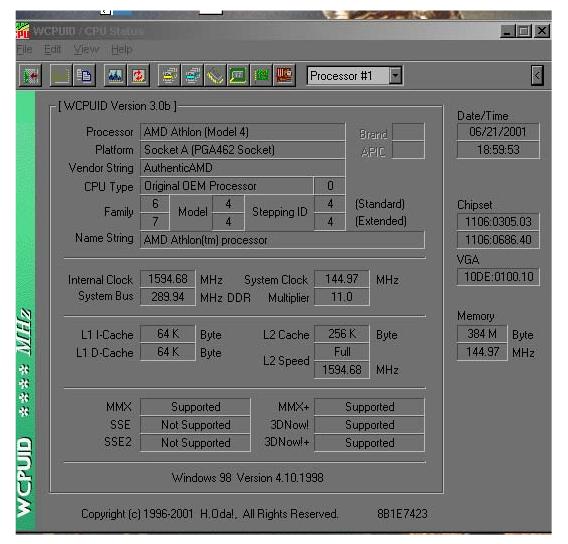Open the Help menu
Screen dimensions: 568x544
pyautogui.click(x=122, y=50)
